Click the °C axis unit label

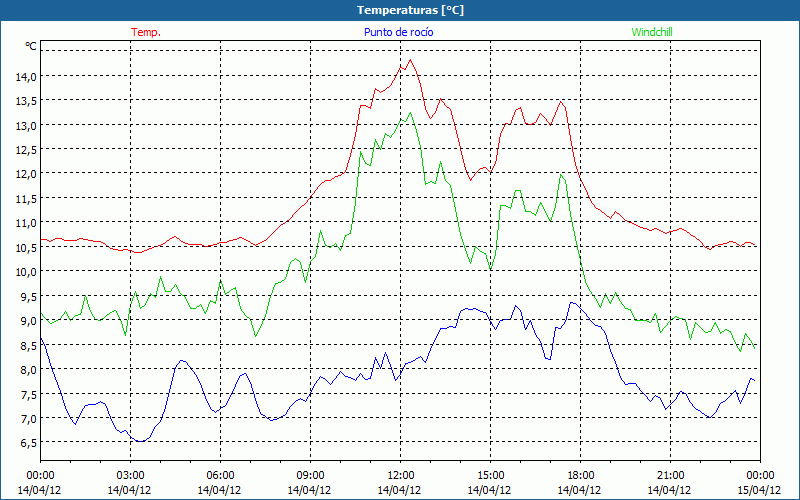tap(31, 46)
